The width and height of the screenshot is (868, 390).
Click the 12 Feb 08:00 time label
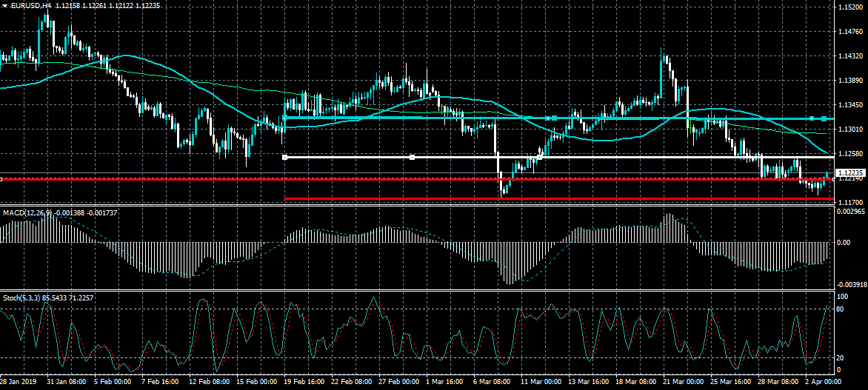tap(209, 382)
